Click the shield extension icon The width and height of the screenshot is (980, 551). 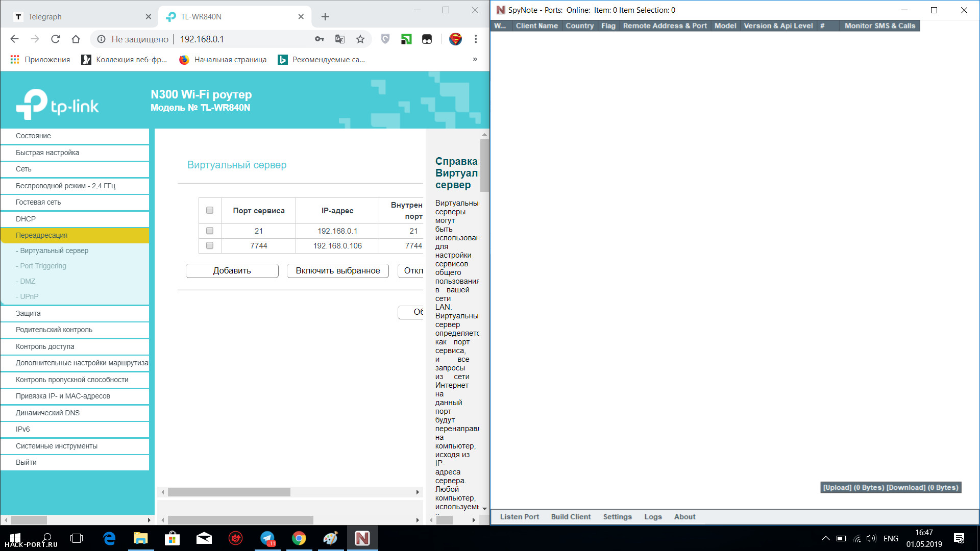pyautogui.click(x=385, y=39)
